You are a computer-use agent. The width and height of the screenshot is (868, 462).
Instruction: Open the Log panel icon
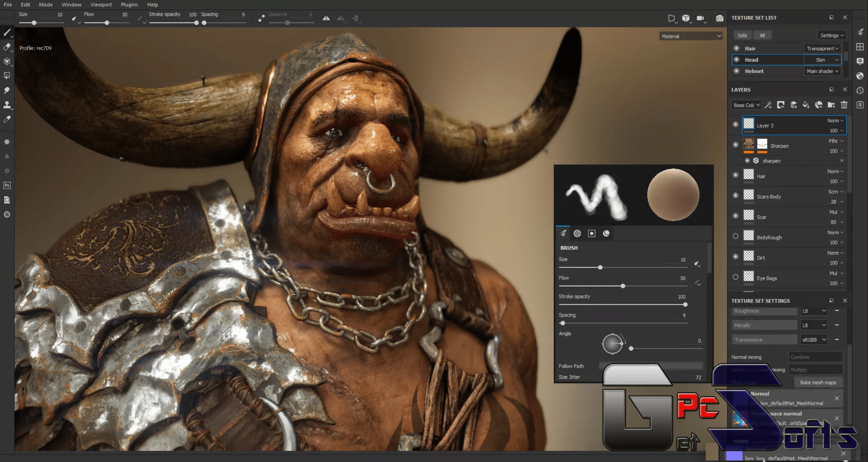point(860,105)
